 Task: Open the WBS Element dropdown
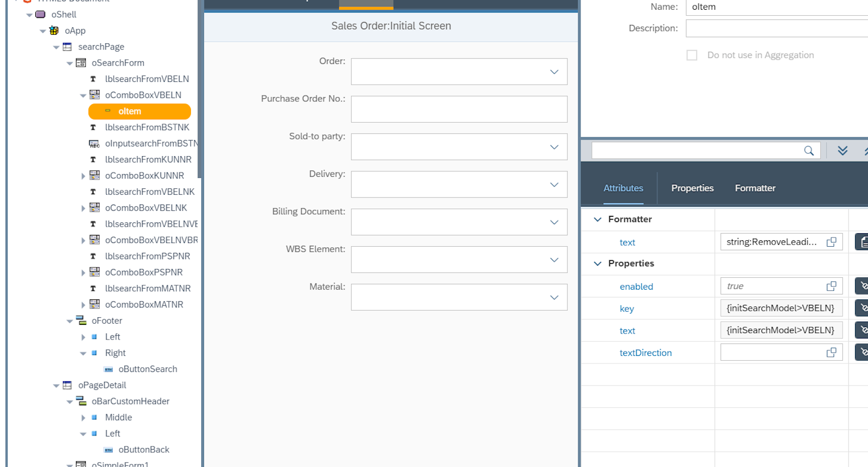click(554, 260)
